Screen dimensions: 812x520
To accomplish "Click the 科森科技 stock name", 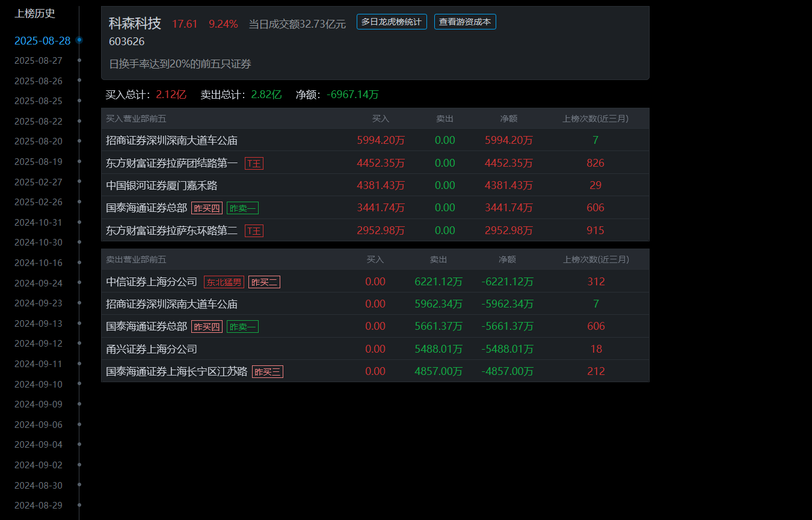I will click(x=135, y=23).
